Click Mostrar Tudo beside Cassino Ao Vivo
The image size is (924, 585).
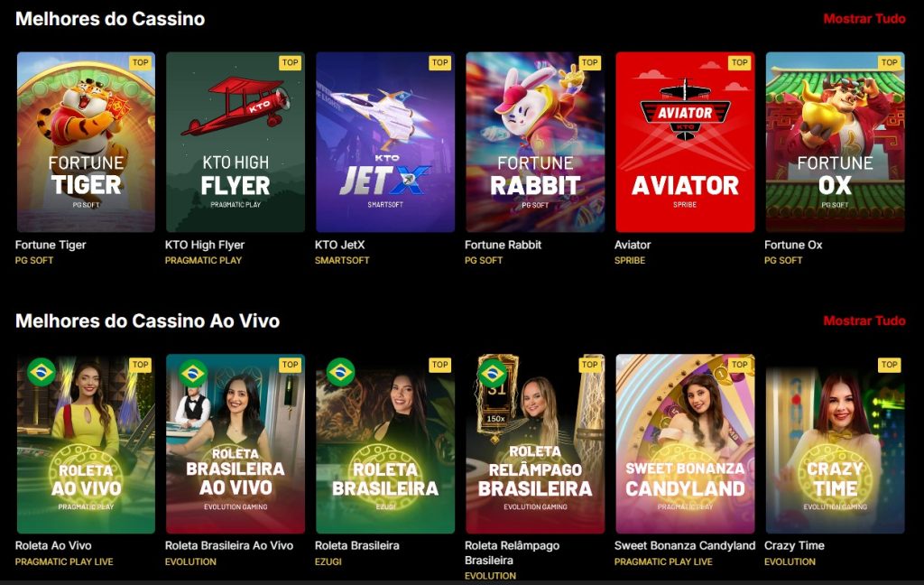click(864, 320)
